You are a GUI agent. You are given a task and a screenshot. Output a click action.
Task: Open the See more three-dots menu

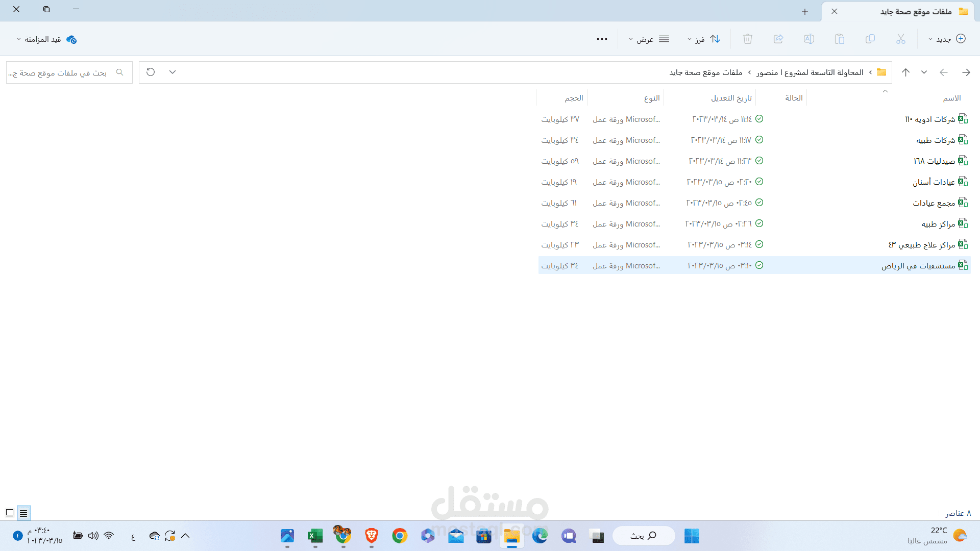coord(602,39)
